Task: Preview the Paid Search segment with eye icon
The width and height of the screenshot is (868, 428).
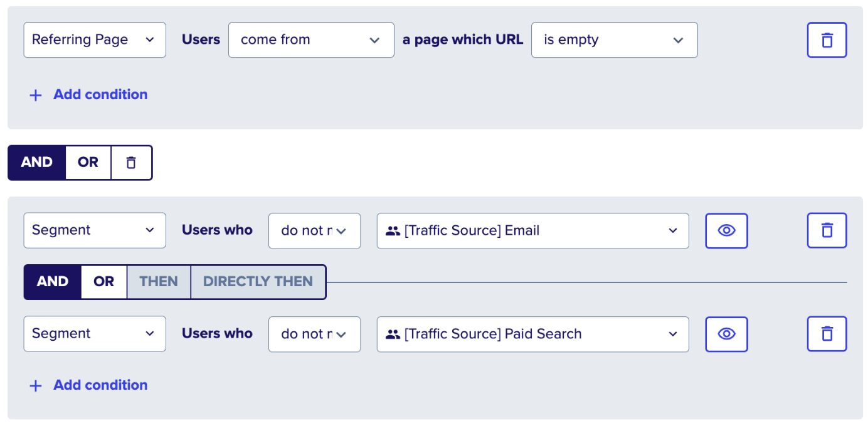Action: (726, 334)
